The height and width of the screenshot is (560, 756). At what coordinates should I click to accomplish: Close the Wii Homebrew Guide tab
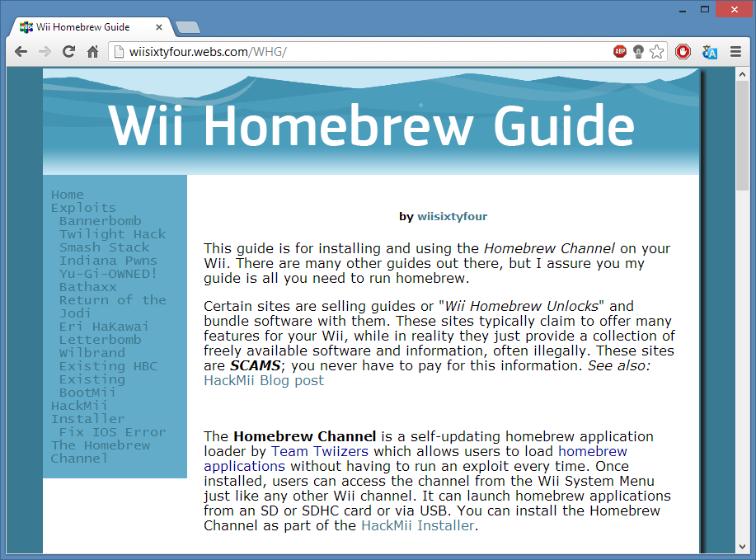(x=158, y=27)
